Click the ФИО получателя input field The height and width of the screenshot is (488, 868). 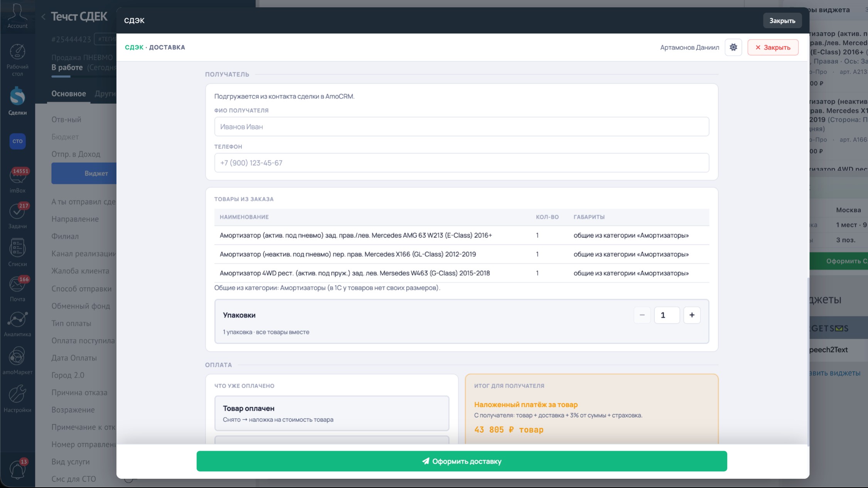click(461, 126)
